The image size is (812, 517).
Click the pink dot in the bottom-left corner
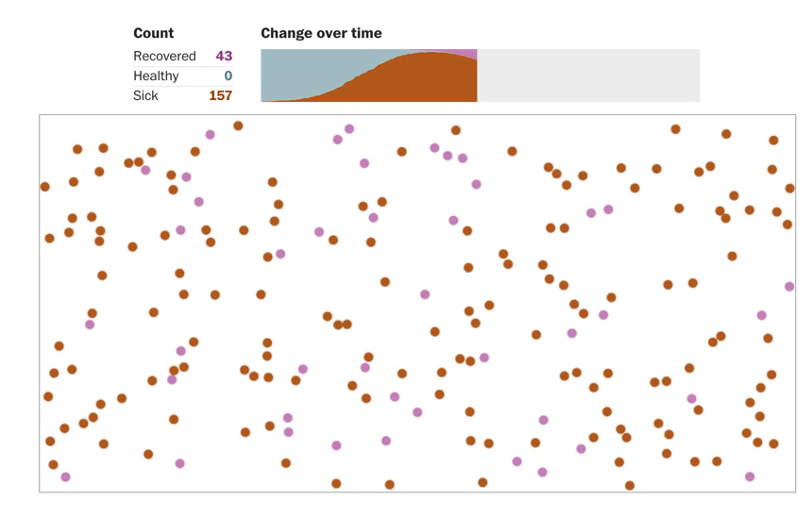pos(65,476)
